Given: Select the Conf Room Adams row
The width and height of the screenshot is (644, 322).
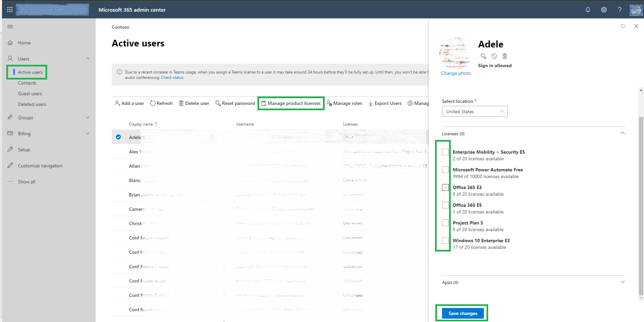Looking at the screenshot, I should 270,238.
